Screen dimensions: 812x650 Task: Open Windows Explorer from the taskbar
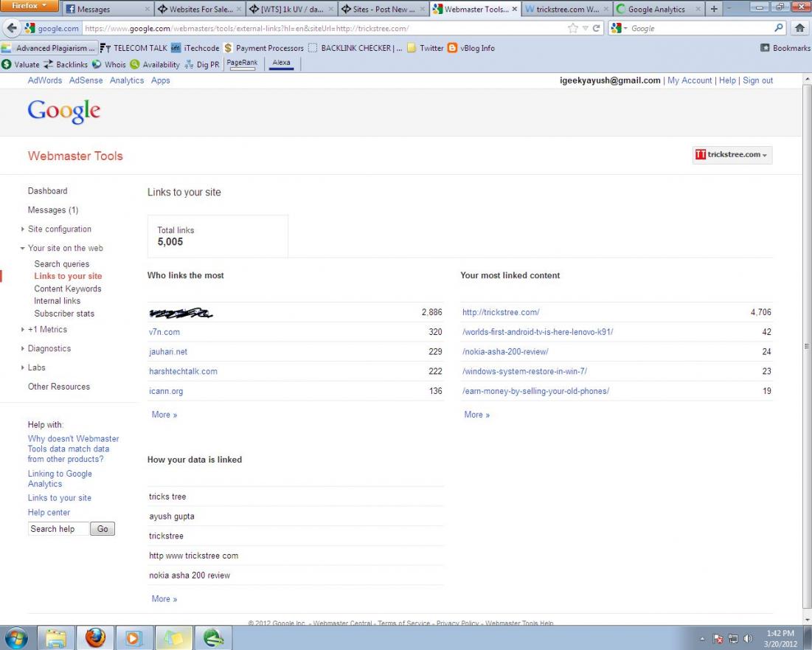pos(55,637)
